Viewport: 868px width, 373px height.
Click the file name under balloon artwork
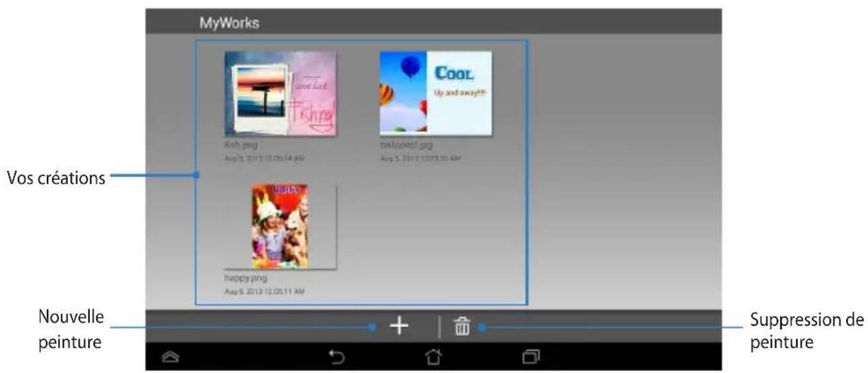click(406, 145)
